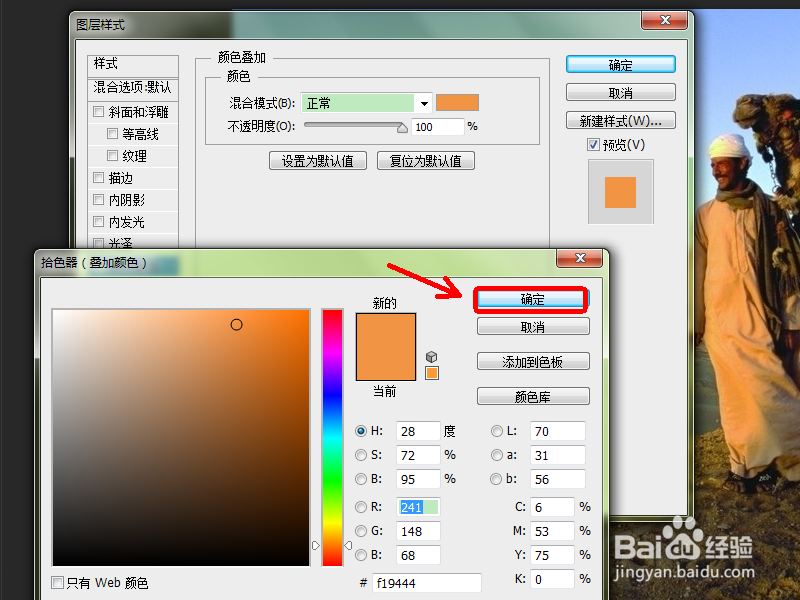Click the H value field showing 28
The width and height of the screenshot is (800, 600).
[x=418, y=431]
